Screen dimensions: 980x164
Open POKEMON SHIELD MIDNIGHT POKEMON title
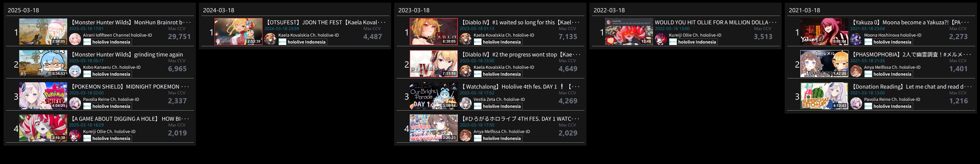click(x=129, y=87)
